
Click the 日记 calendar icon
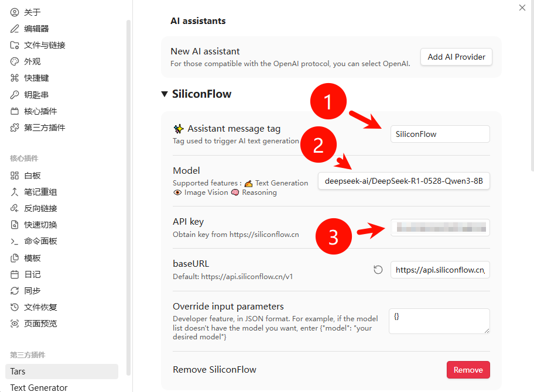coord(14,274)
